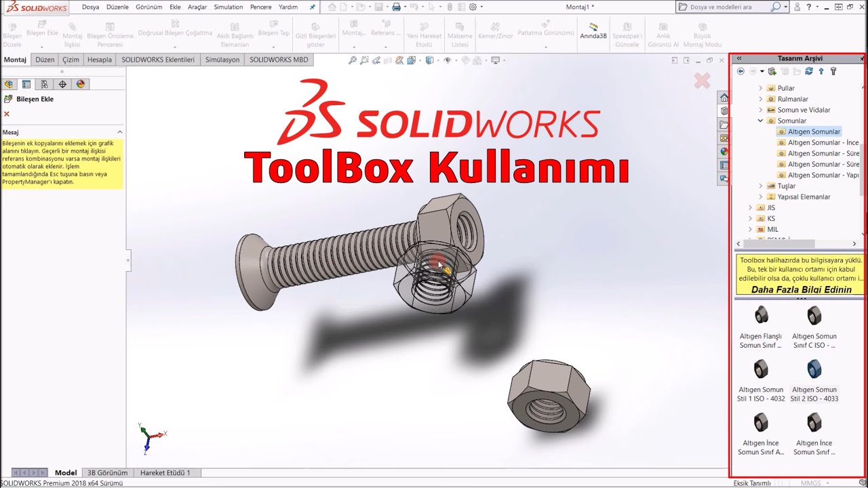
Task: Open the Düzenle menu
Action: (x=117, y=7)
